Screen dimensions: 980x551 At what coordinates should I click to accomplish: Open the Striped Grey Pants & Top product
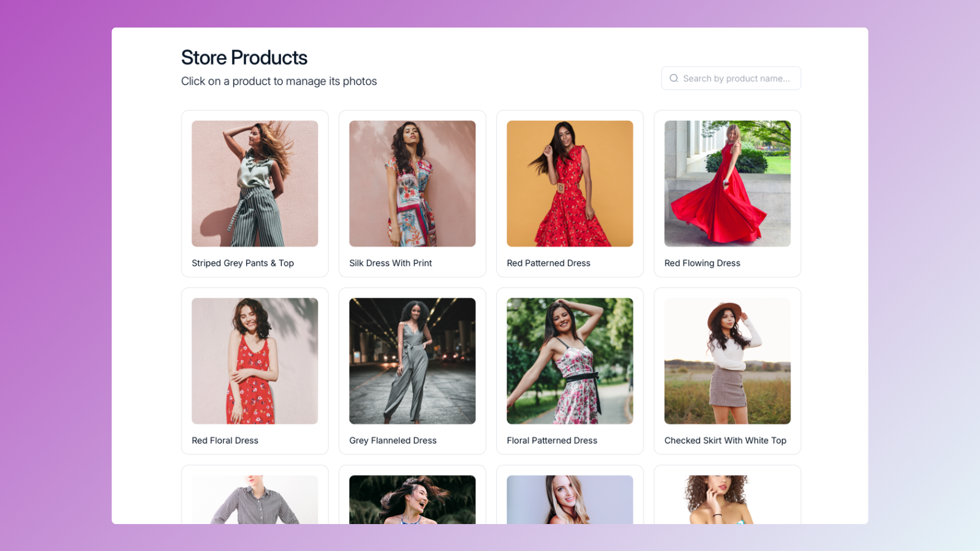coord(254,184)
